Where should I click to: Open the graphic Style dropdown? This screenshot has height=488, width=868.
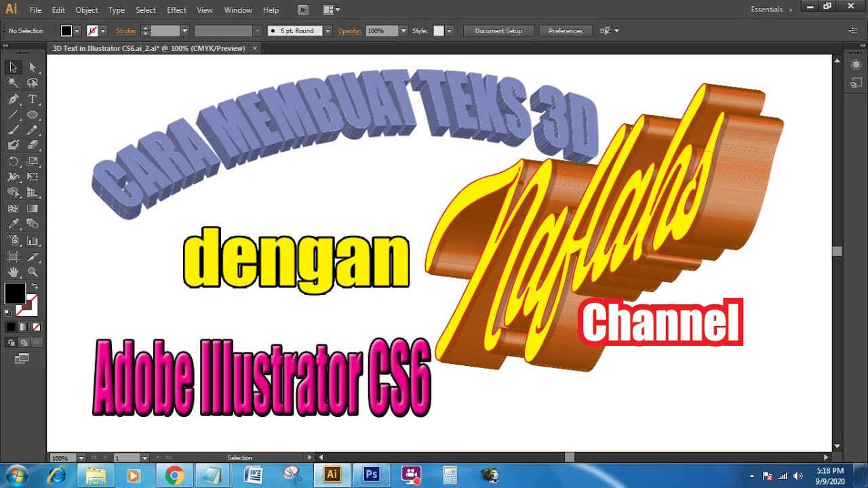(448, 30)
